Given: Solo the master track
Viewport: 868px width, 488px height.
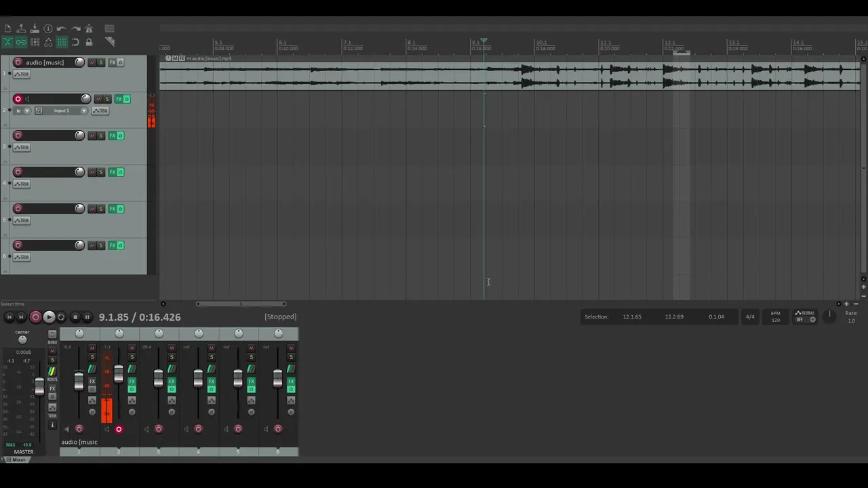Looking at the screenshot, I should (x=52, y=360).
